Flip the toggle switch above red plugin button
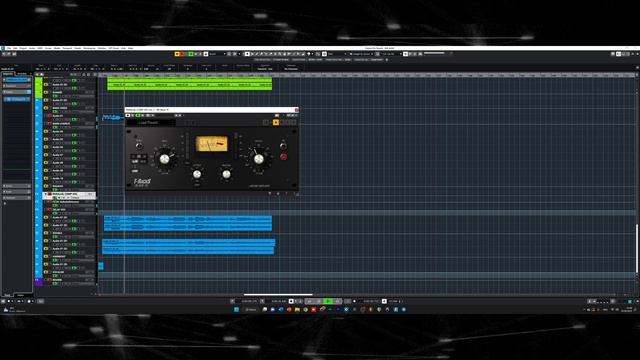Screen dimensions: 640x360 point(283,146)
